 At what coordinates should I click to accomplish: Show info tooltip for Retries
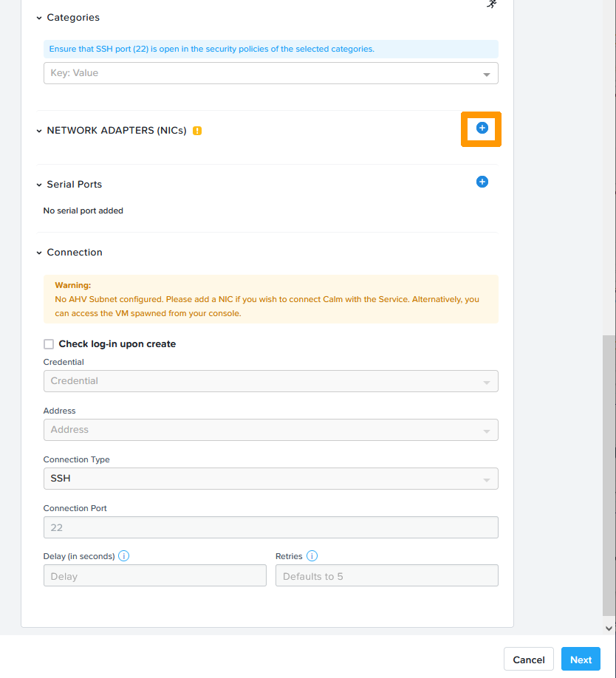(x=312, y=556)
